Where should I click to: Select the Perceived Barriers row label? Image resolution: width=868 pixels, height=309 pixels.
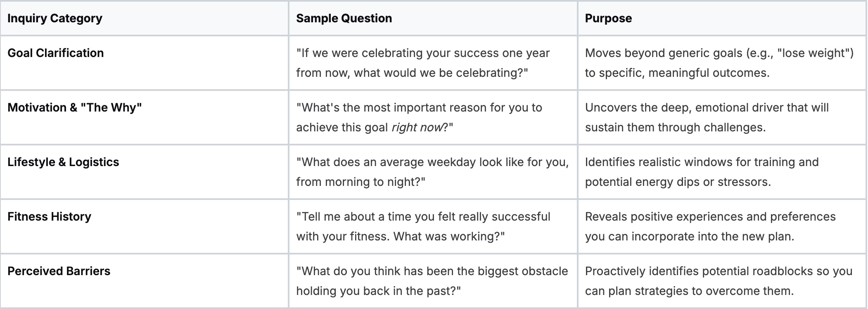[x=59, y=271]
